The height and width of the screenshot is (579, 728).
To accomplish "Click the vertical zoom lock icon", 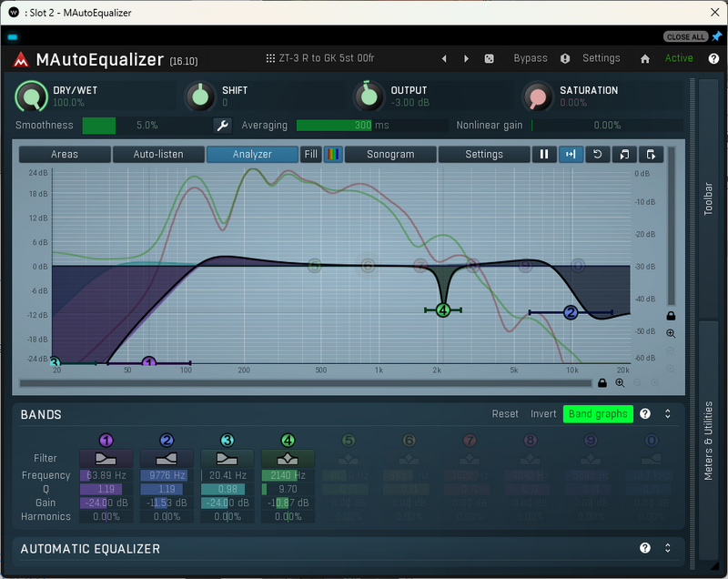I will [671, 316].
